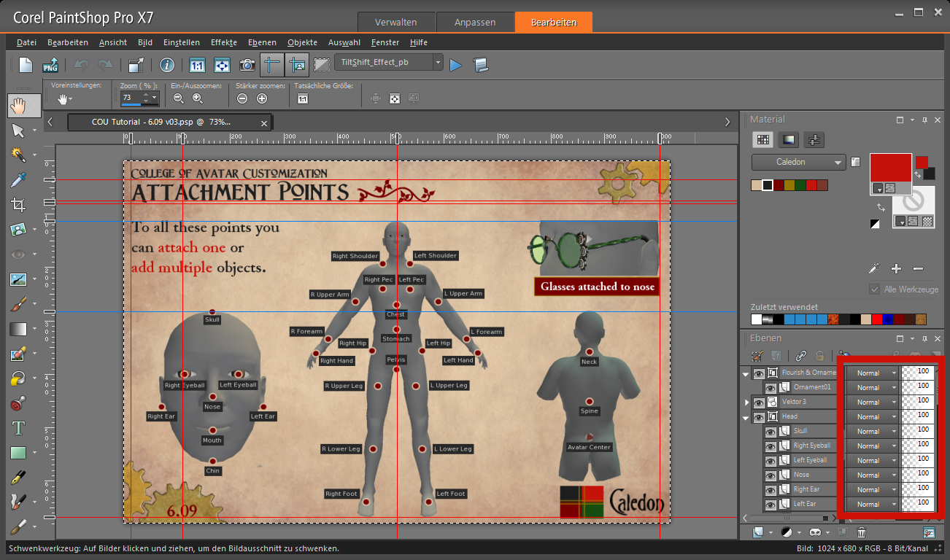Screen dimensions: 950x560
Task: Open the Caledon palette dropdown
Action: (x=798, y=162)
